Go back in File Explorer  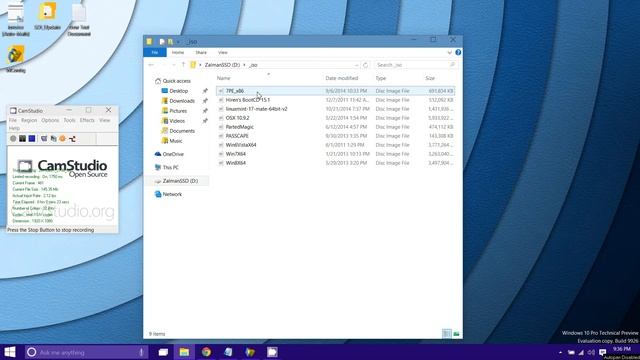pos(151,65)
